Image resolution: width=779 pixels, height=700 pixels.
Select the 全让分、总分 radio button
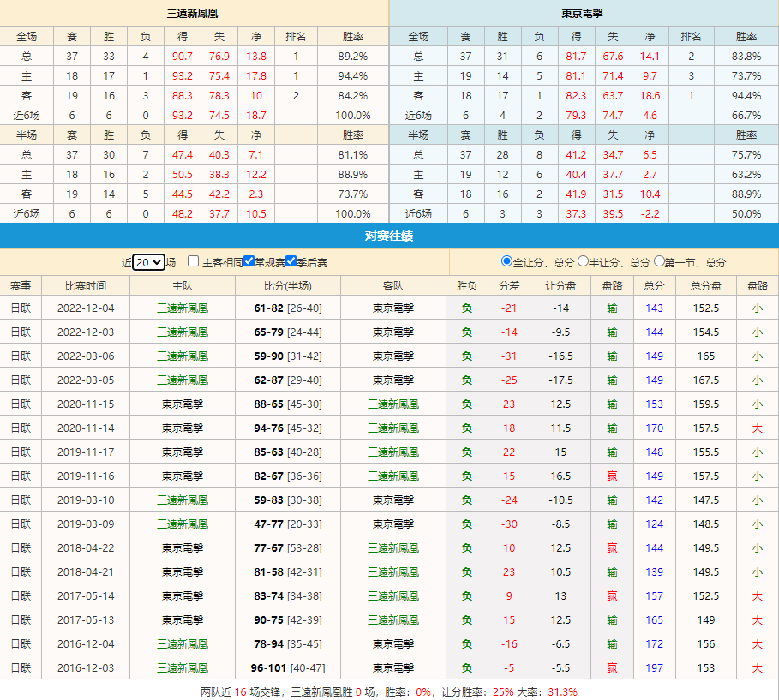506,261
